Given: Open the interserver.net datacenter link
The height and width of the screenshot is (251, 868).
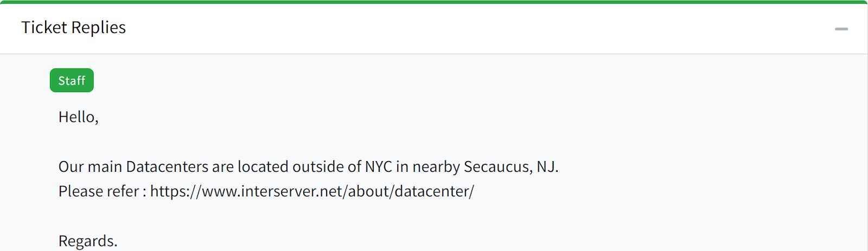Looking at the screenshot, I should 312,191.
